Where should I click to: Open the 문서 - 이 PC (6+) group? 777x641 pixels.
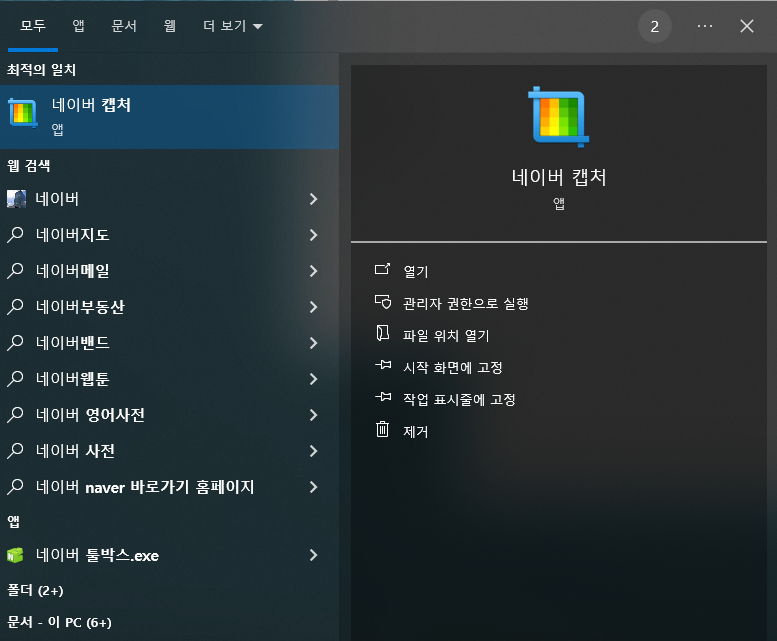59,622
